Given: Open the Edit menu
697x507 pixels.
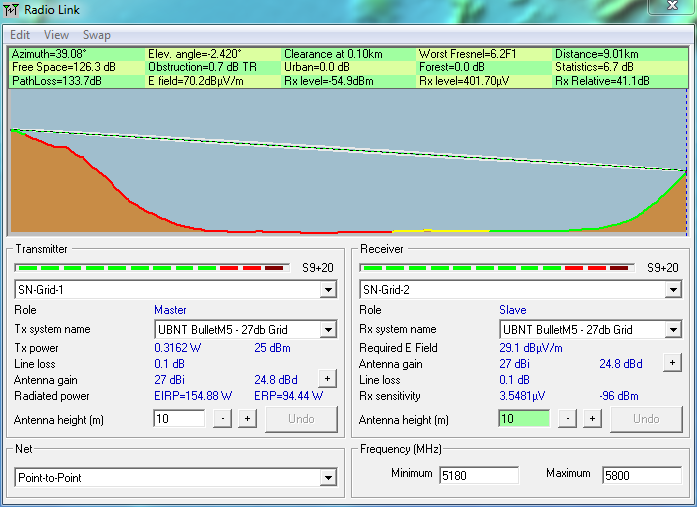Looking at the screenshot, I should 20,35.
